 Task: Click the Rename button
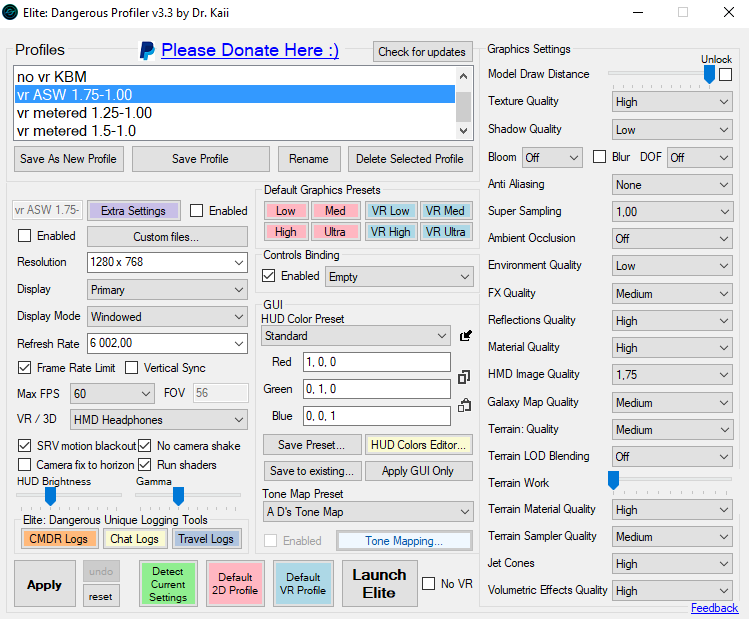pyautogui.click(x=309, y=159)
